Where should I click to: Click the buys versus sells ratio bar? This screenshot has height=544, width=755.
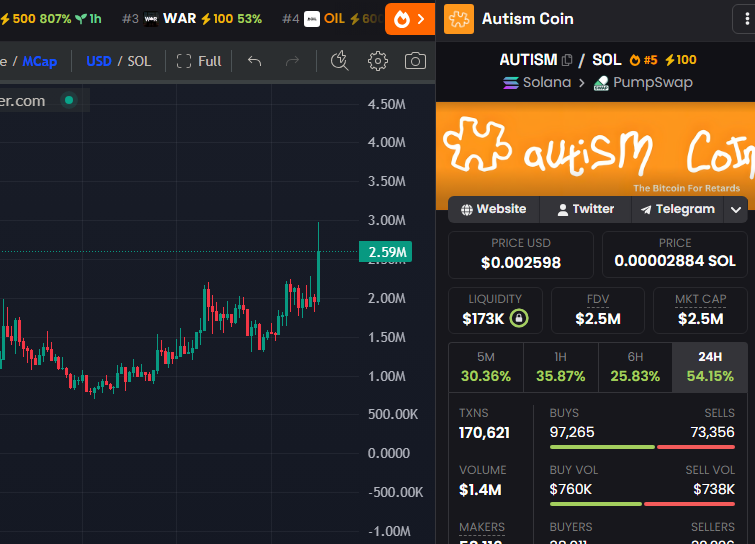pos(642,447)
